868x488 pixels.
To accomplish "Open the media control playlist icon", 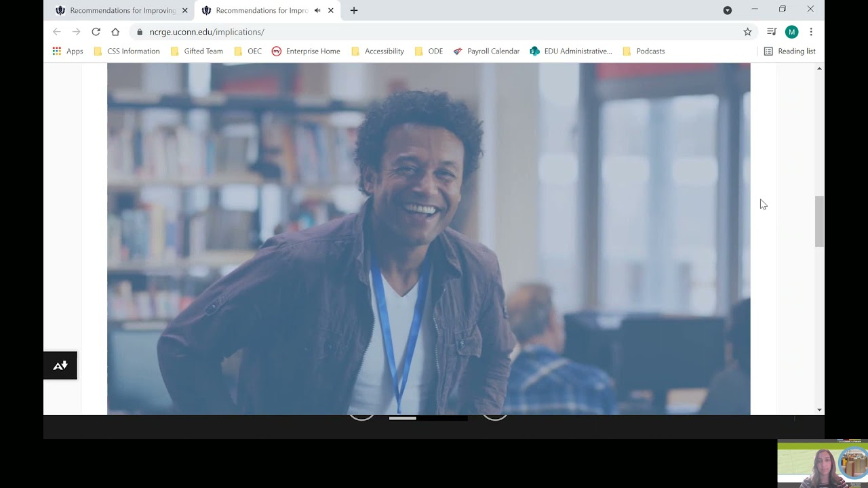I will [772, 32].
